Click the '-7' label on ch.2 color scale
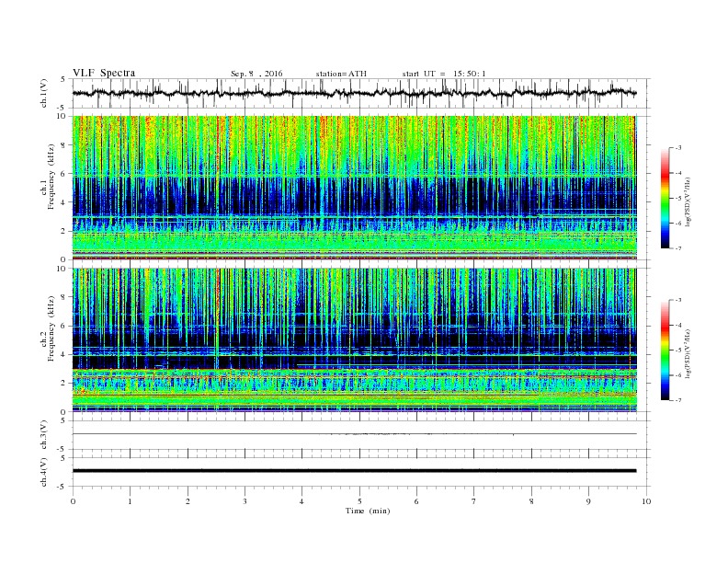 coord(678,400)
